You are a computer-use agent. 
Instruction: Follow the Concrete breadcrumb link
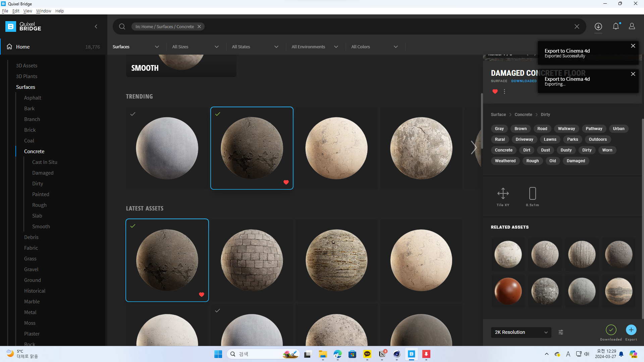[x=523, y=115]
